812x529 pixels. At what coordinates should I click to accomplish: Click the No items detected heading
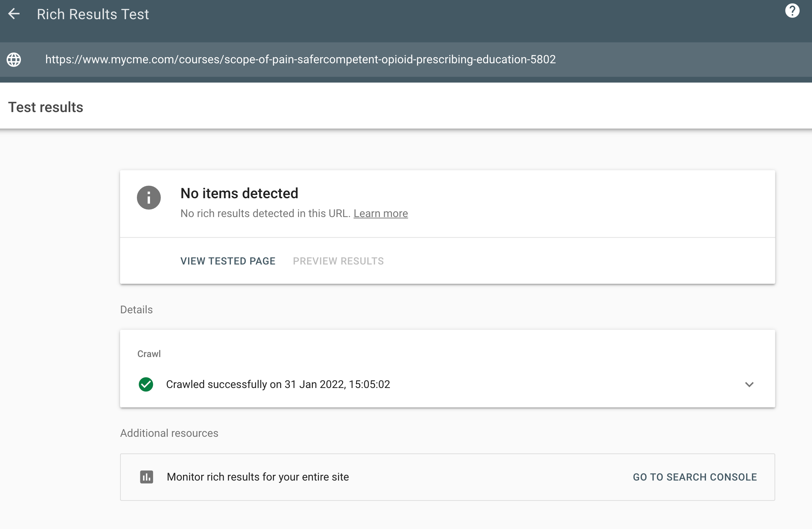239,193
